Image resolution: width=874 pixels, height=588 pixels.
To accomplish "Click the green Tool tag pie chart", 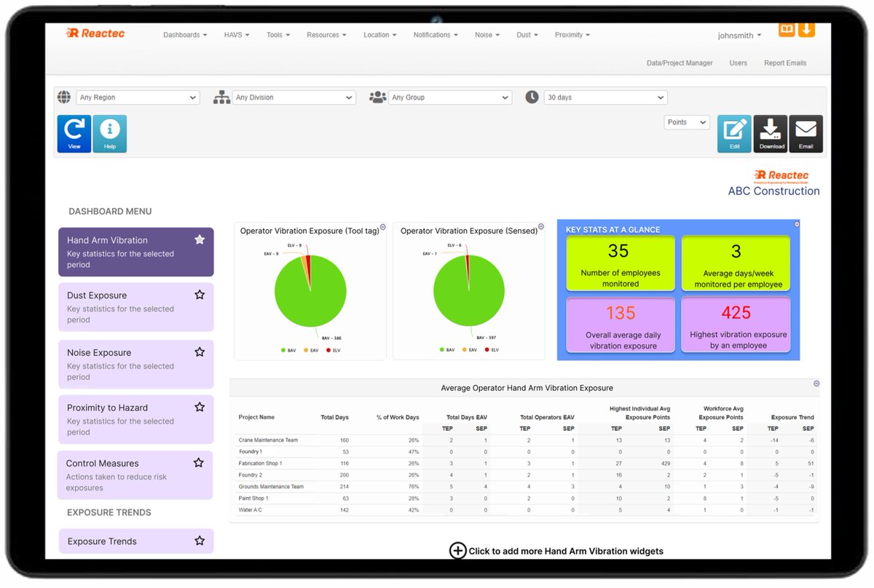I will point(310,291).
